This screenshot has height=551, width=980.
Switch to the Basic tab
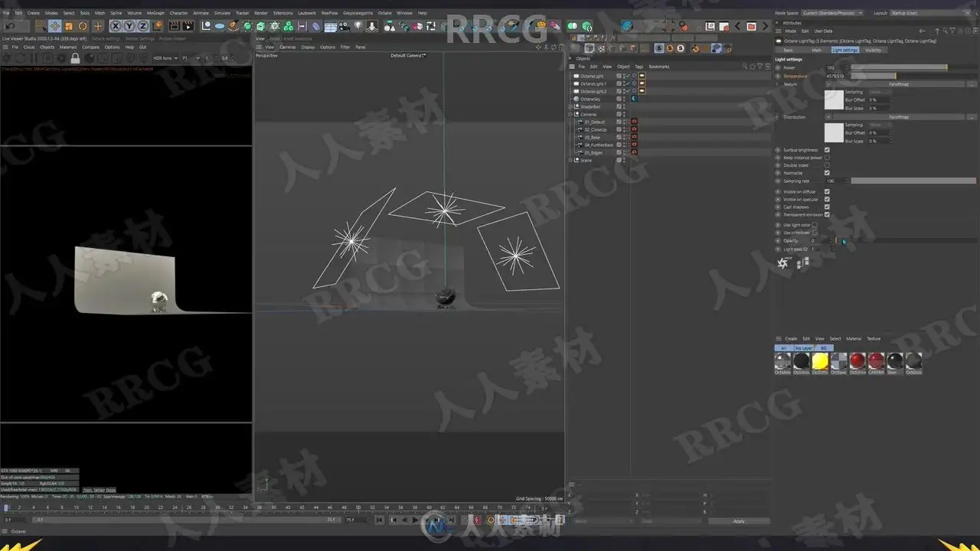(788, 50)
